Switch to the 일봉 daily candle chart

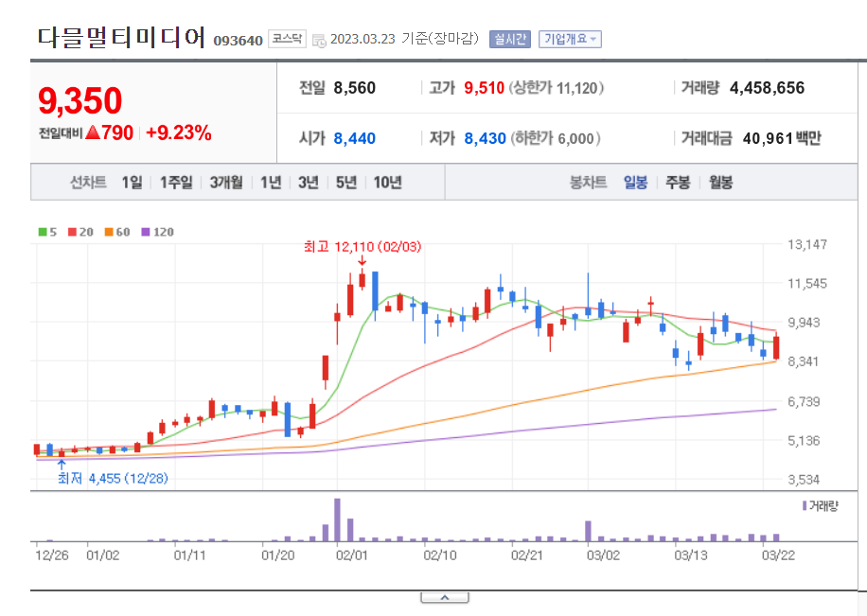[635, 182]
